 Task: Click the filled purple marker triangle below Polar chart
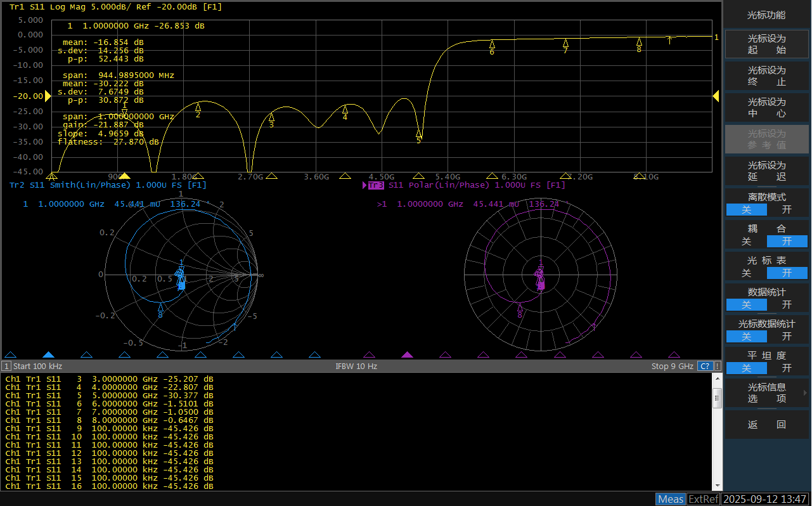pyautogui.click(x=407, y=355)
